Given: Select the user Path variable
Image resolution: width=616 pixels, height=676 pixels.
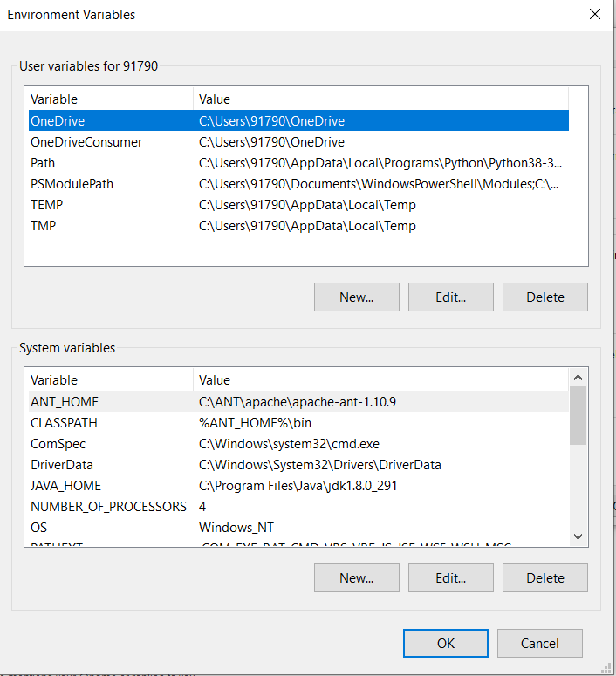Looking at the screenshot, I should tap(298, 163).
